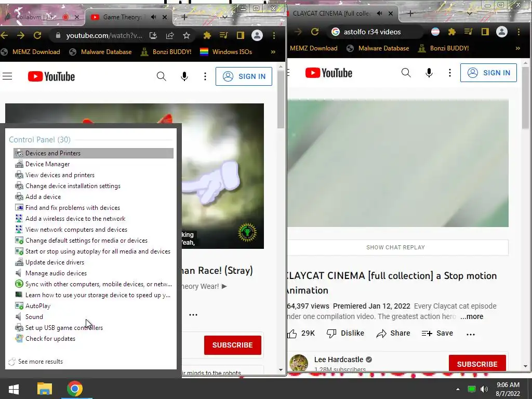Viewport: 532px width, 399px height.
Task: Open MEMZ Download bookmark in left window
Action: point(31,52)
